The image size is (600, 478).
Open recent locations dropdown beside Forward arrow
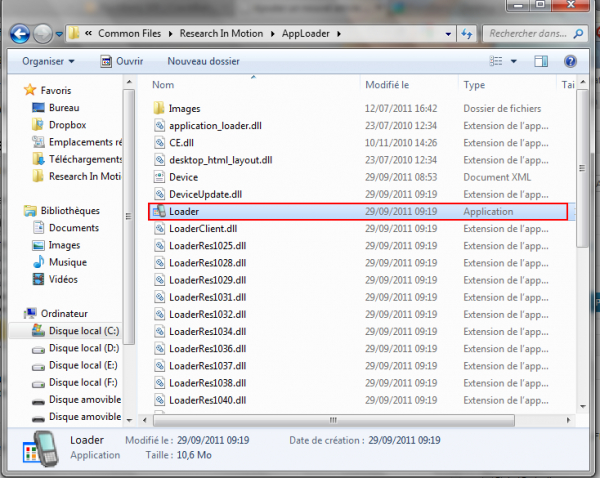[59, 34]
